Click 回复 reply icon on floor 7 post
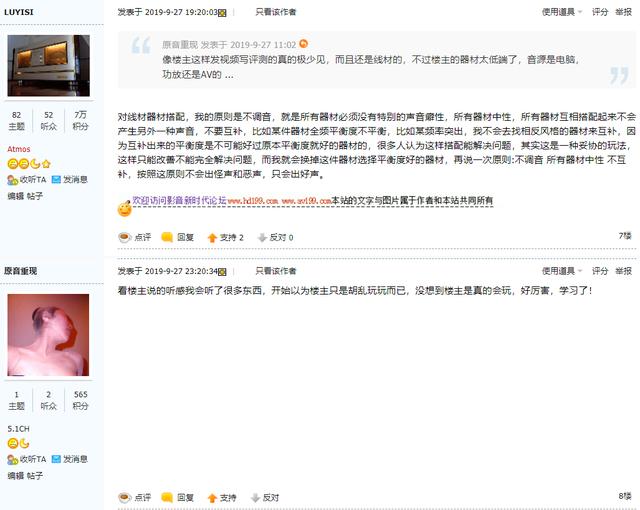This screenshot has width=640, height=510. (x=167, y=237)
